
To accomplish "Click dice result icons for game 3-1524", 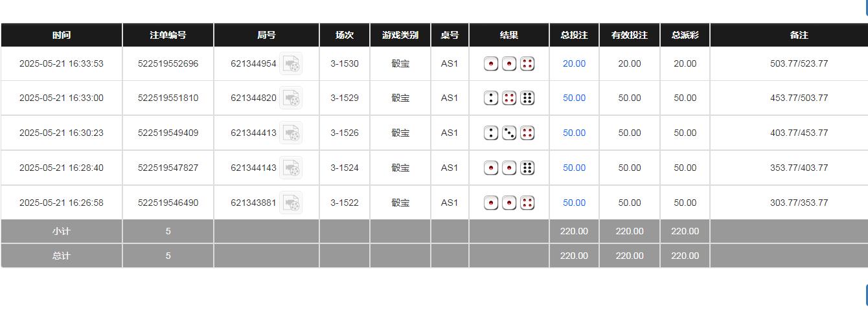I will pyautogui.click(x=509, y=168).
